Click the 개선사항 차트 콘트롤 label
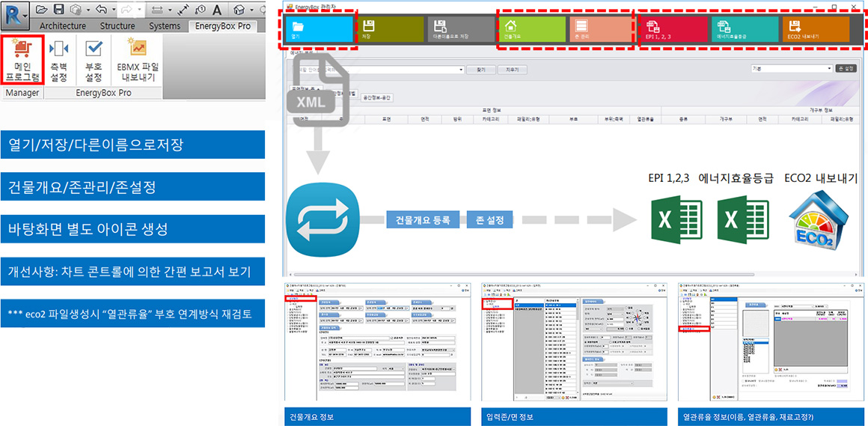 tap(133, 272)
